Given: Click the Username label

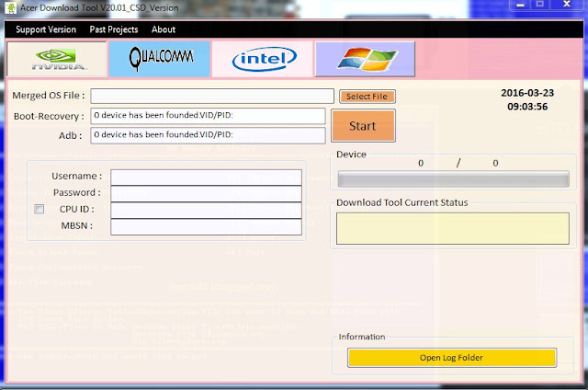Looking at the screenshot, I should pos(76,176).
